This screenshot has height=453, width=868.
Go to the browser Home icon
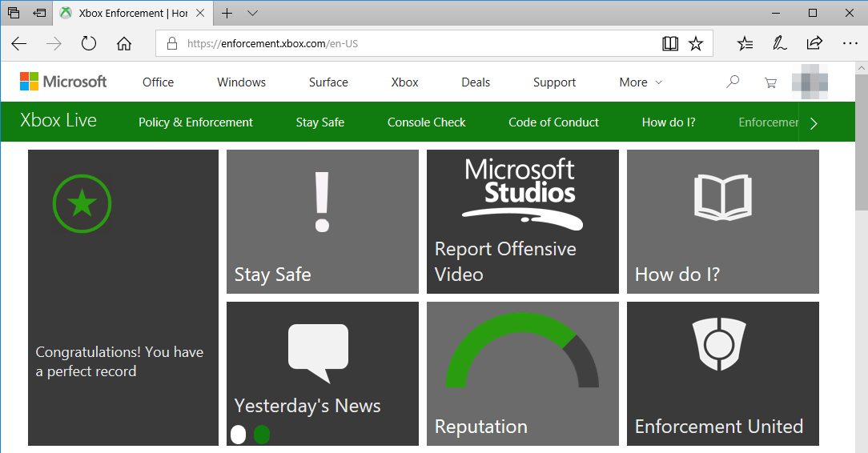point(124,43)
